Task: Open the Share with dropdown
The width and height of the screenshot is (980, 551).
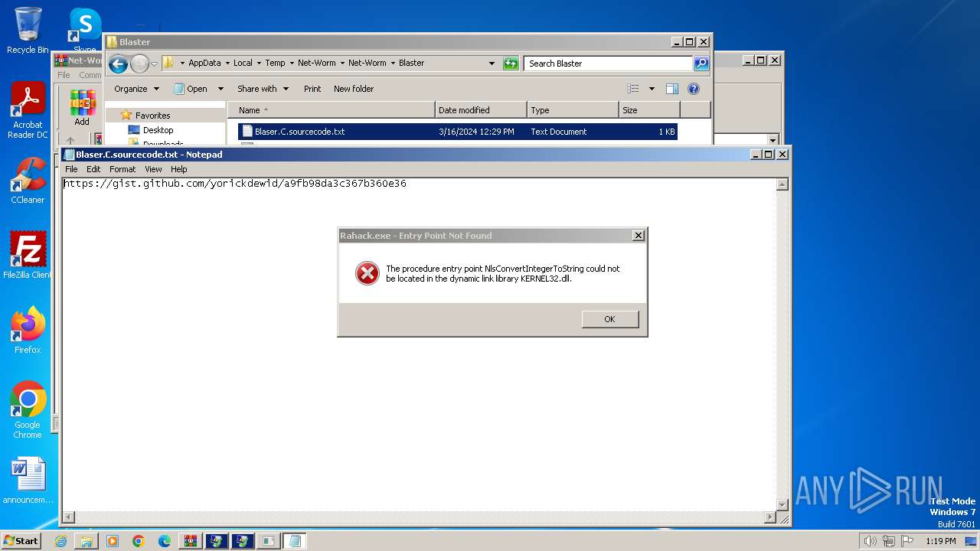Action: click(263, 89)
